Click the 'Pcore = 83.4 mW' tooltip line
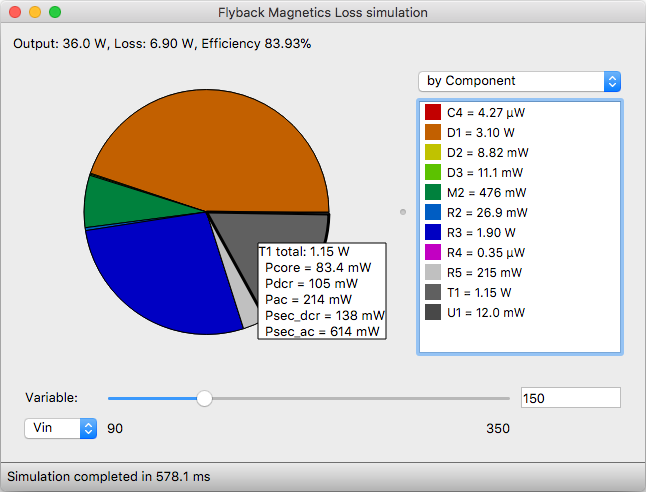This screenshot has width=646, height=492. point(318,268)
